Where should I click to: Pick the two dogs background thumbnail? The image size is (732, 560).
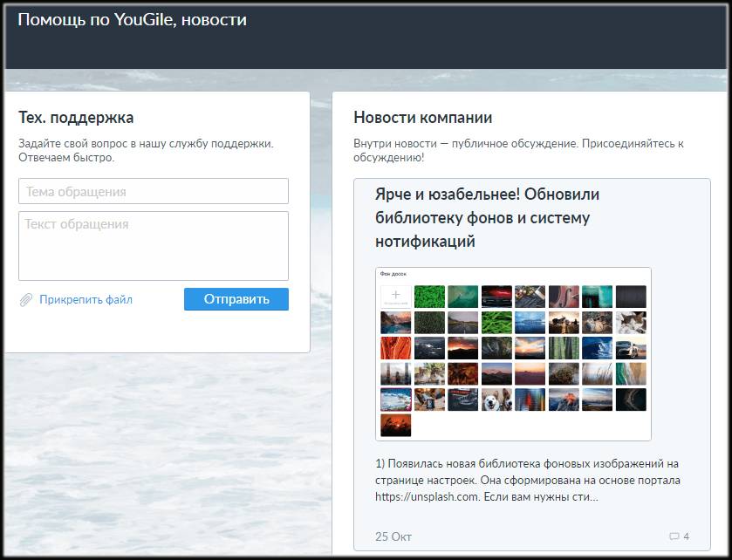point(496,400)
